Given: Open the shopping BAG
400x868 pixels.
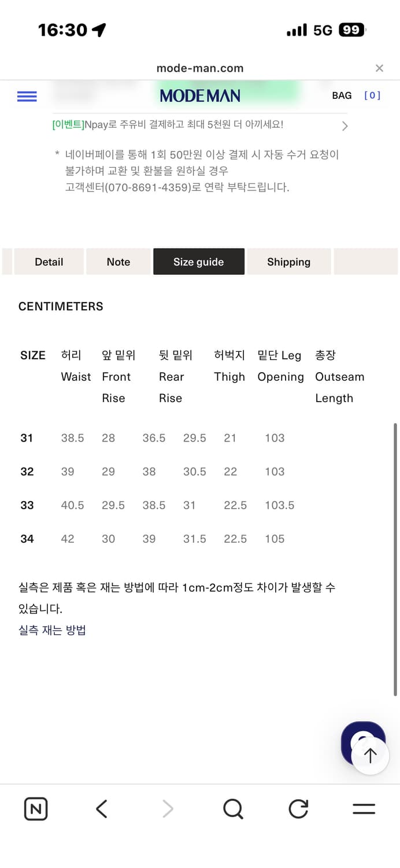Looking at the screenshot, I should coord(342,95).
